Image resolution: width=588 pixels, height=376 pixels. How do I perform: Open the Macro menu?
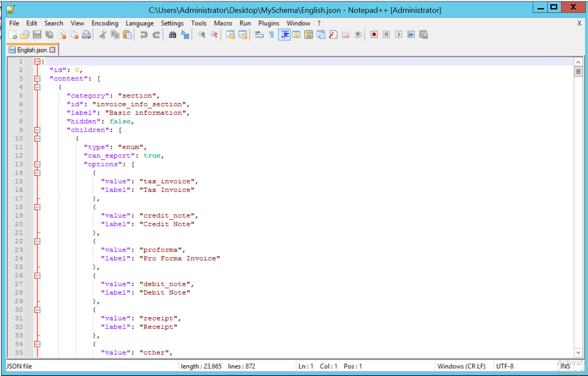[223, 23]
